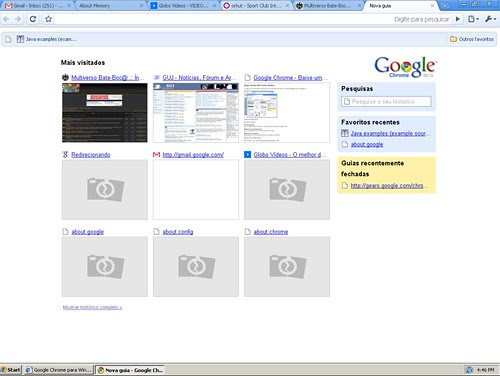This screenshot has width=500, height=376.
Task: Reopen the gears.google.com closed tab
Action: 389,186
